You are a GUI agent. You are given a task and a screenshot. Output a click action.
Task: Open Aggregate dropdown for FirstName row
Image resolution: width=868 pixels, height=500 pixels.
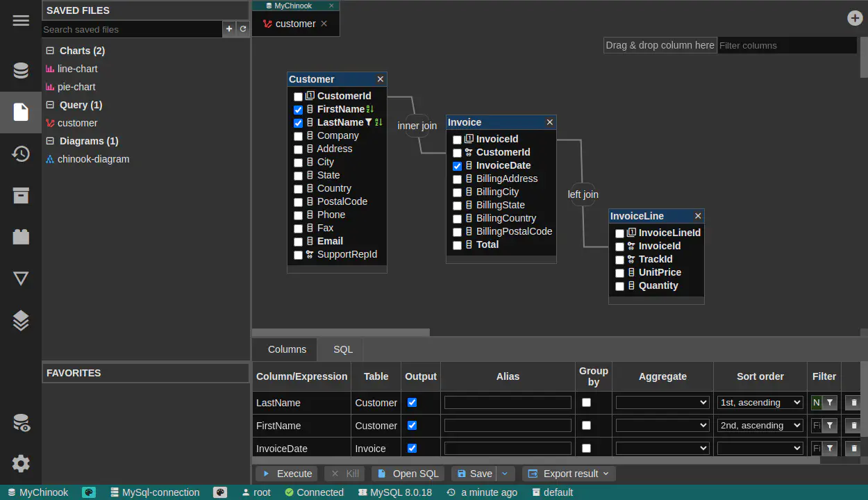pyautogui.click(x=662, y=426)
